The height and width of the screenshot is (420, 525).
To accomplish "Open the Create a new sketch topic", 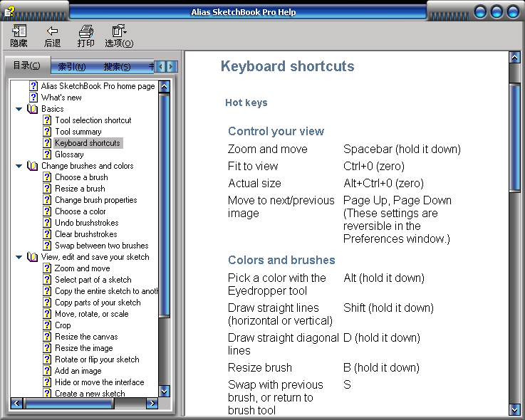I will point(90,393).
